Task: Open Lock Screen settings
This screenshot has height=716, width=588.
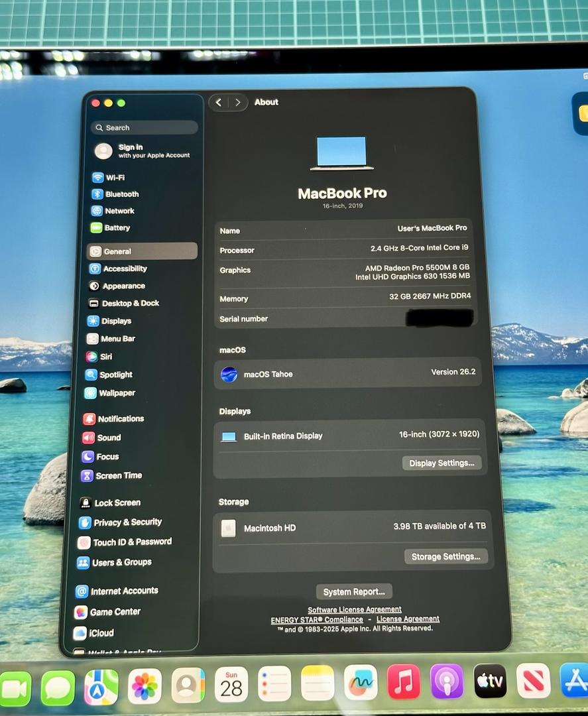Action: click(x=110, y=503)
